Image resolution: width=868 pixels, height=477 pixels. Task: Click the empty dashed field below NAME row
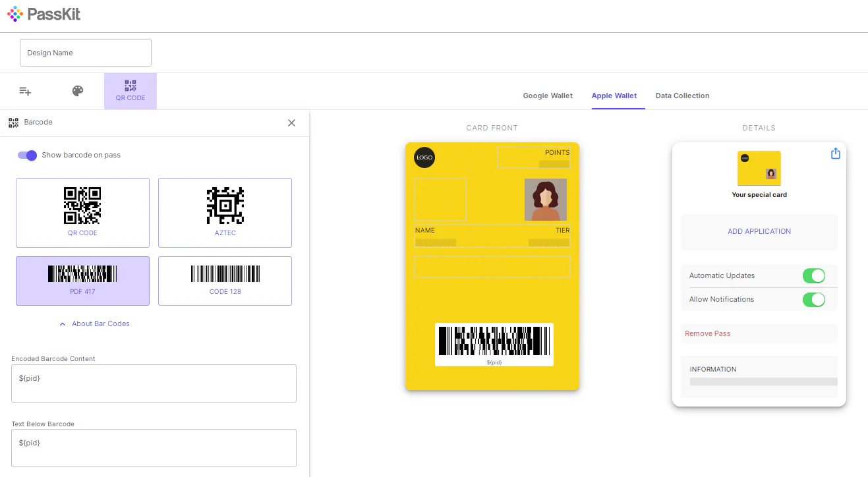click(492, 267)
